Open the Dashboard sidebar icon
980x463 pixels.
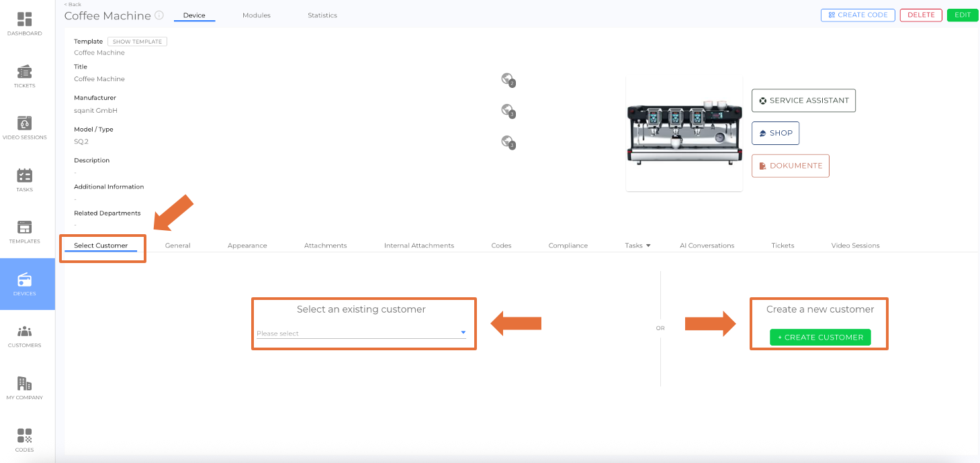(24, 20)
